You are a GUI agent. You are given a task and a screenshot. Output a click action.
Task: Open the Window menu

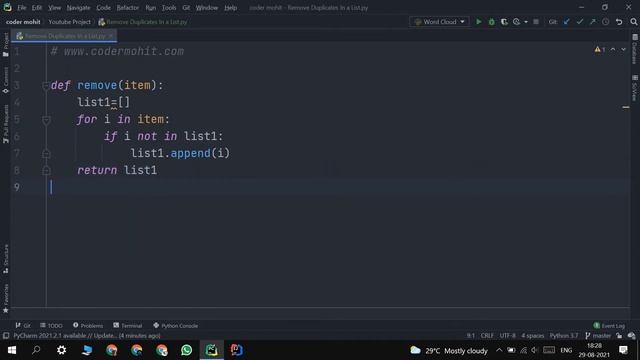pos(207,7)
